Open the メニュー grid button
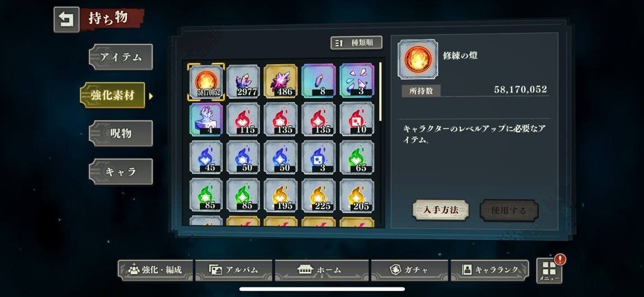Viewport: 644px width, 297px height. coord(549,271)
